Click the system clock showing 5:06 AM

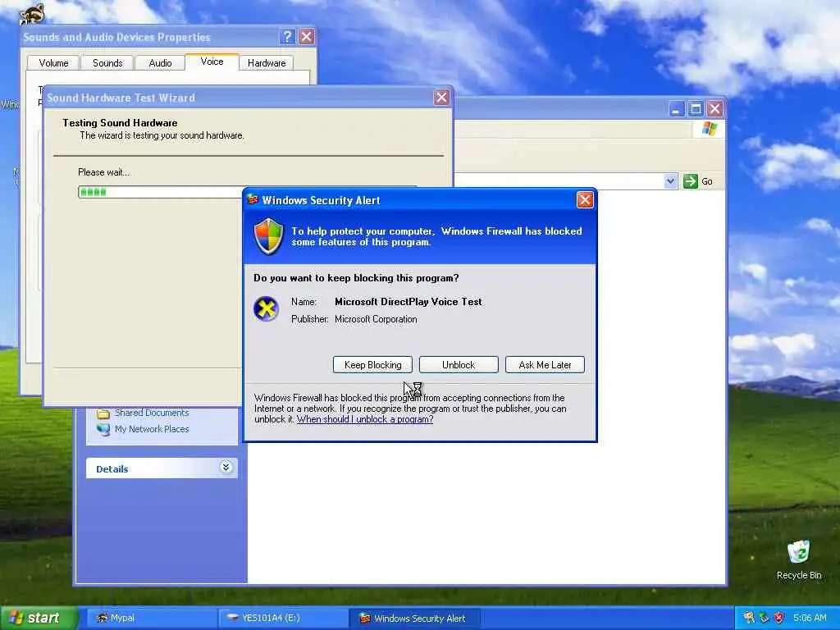coord(810,618)
